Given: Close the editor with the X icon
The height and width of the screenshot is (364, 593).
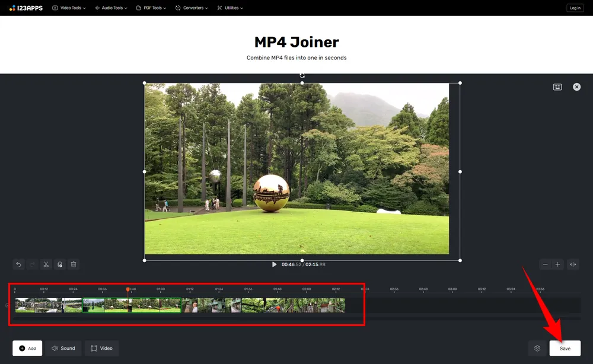Looking at the screenshot, I should [x=576, y=87].
